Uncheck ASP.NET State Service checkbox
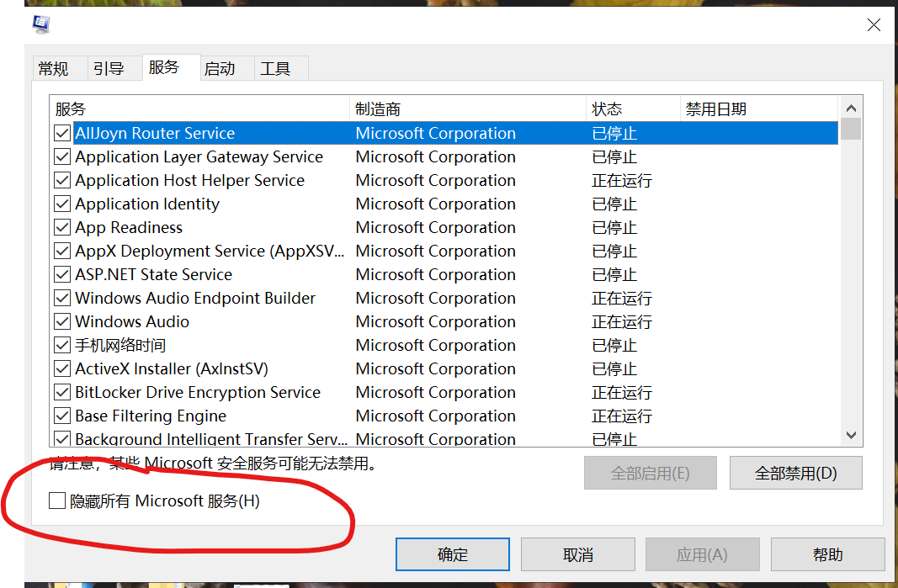Screen dimensions: 898x588 (62, 274)
